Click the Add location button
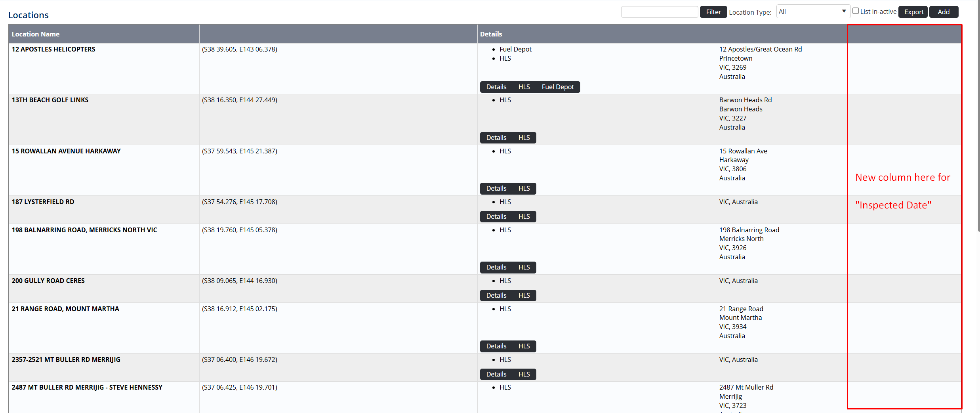The width and height of the screenshot is (980, 413). click(x=943, y=12)
